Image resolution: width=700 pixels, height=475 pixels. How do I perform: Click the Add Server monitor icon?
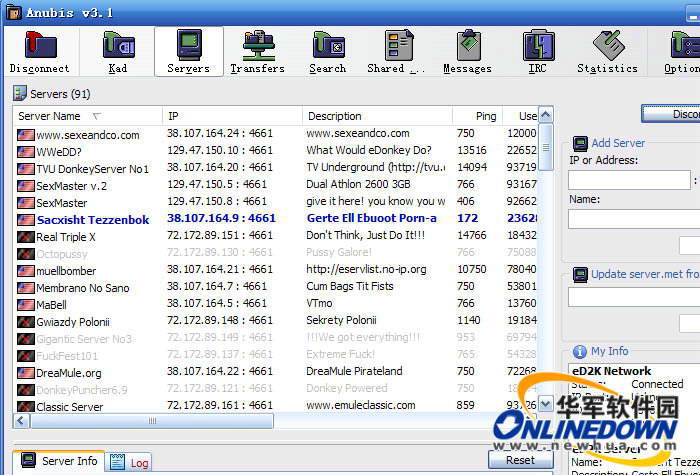point(580,143)
